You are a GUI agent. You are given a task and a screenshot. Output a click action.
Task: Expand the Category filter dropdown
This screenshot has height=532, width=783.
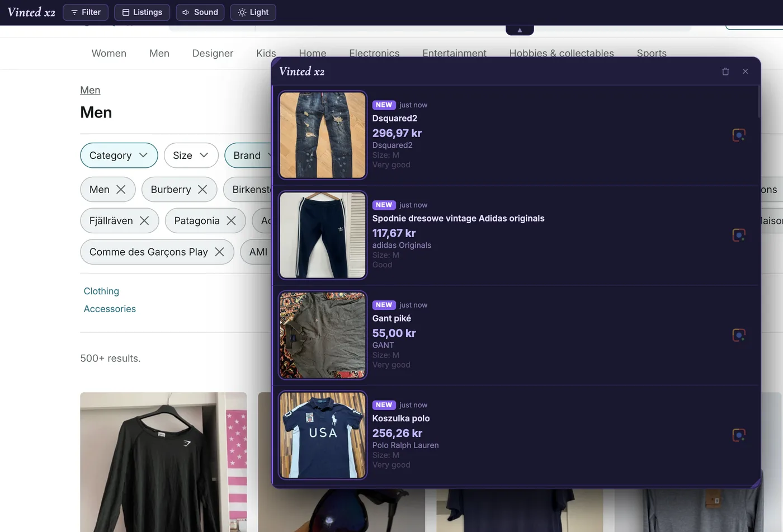pos(119,156)
